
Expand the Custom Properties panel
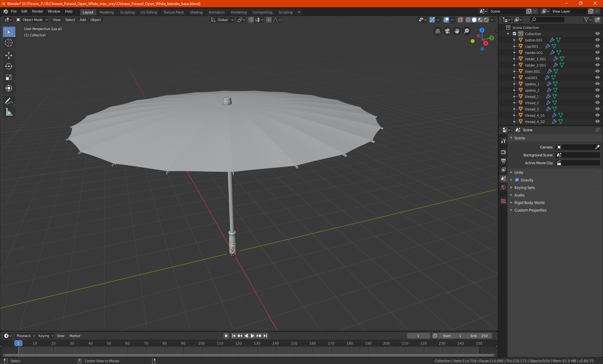[x=530, y=210]
